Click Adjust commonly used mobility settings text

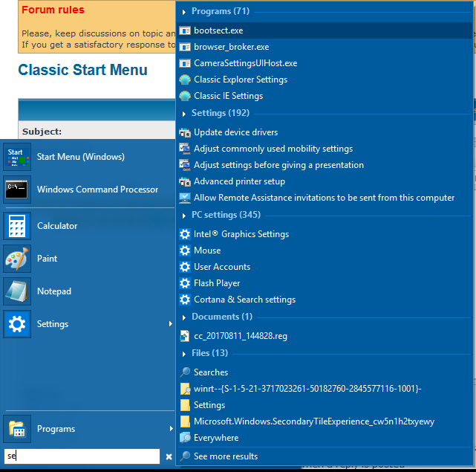(x=273, y=149)
